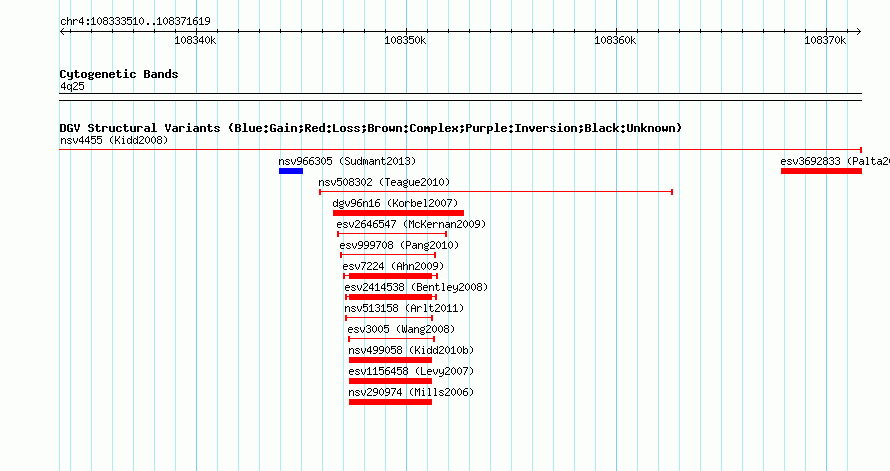Image resolution: width=890 pixels, height=471 pixels.
Task: Click the nsv4455 (Kidd2008) variant label
Action: pos(114,140)
